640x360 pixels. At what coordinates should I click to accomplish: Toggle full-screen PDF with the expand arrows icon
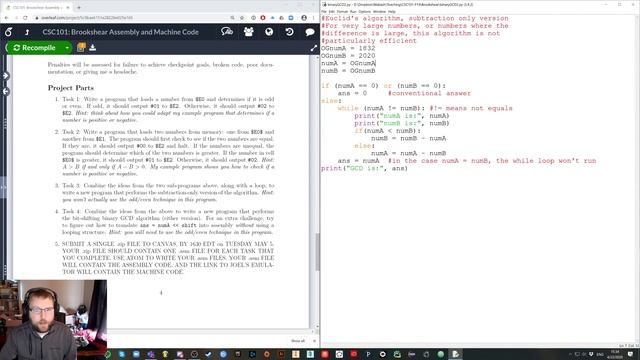click(313, 48)
